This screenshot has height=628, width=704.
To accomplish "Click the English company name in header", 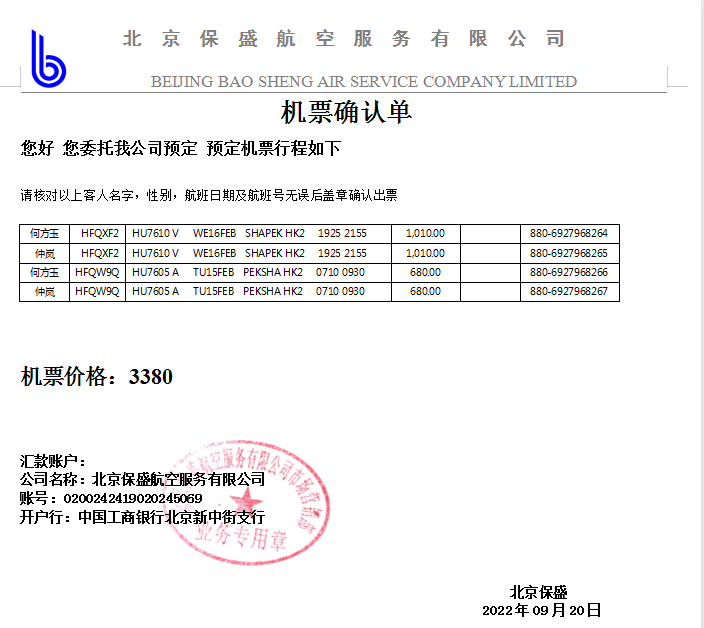I will tap(364, 81).
